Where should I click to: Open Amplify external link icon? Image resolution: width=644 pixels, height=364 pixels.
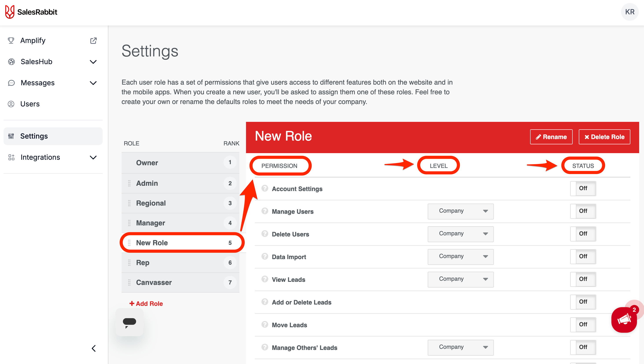tap(93, 41)
